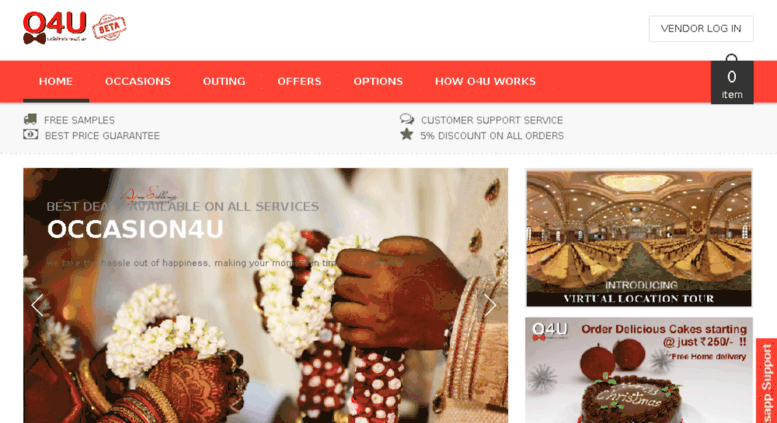Screen dimensions: 777x423
Task: Click the star icon beside 5% discount
Action: tap(407, 134)
